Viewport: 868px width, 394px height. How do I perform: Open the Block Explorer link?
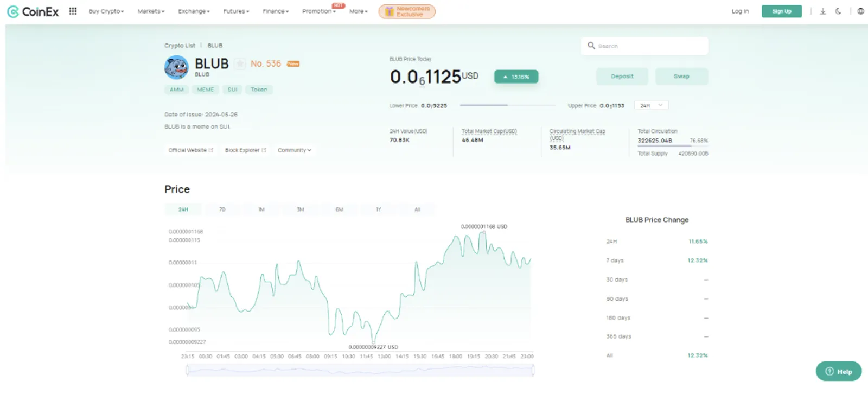point(245,150)
